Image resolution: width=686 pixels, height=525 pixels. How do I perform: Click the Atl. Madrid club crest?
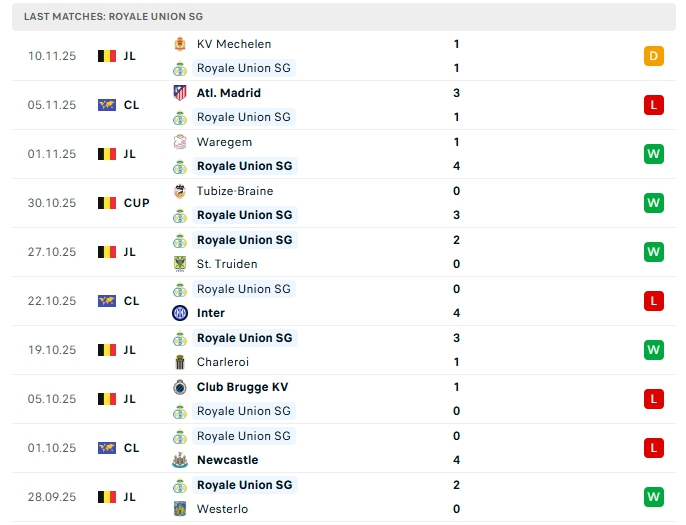180,93
